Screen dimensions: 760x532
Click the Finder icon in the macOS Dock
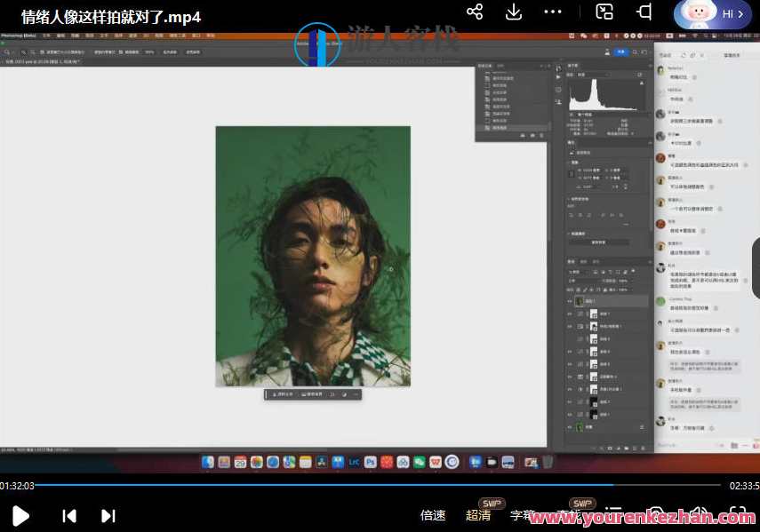tap(207, 462)
